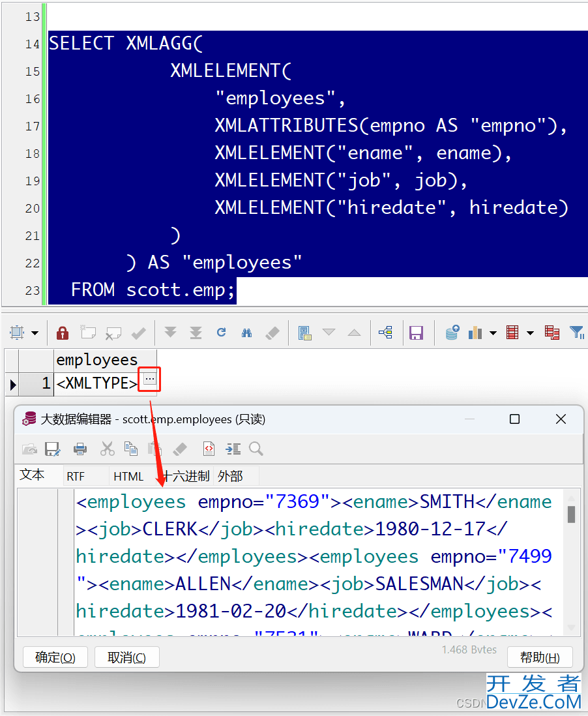Switch to the HTML tab

click(128, 476)
